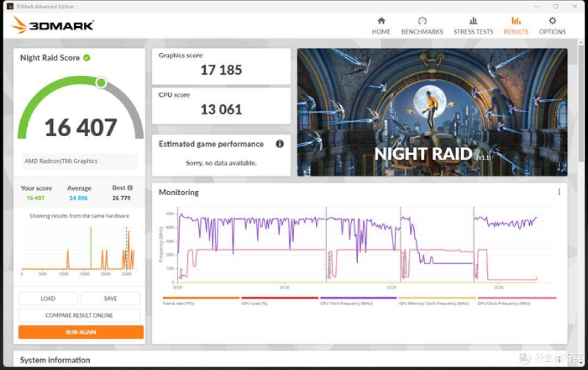588x370 pixels.
Task: Toggle the GPU Load (%) legend entry
Action: (x=279, y=301)
